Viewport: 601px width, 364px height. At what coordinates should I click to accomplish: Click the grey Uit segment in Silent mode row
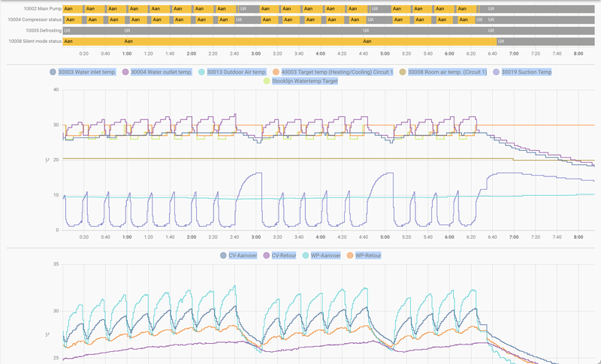click(546, 41)
